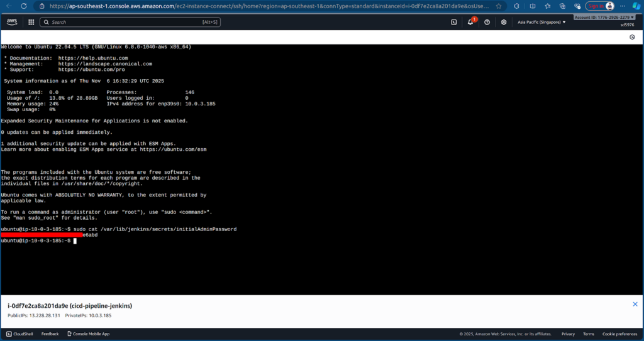Click the terminal settings icon above the terminal

pyautogui.click(x=632, y=37)
